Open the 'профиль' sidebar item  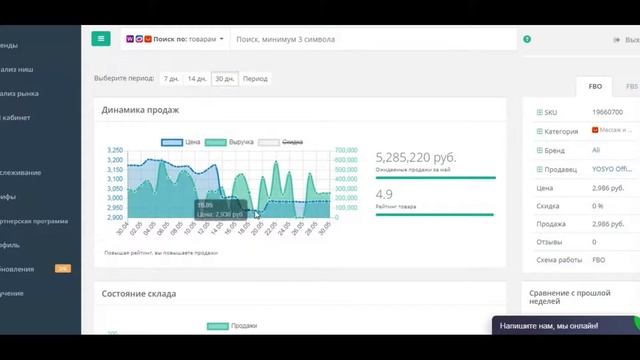pyautogui.click(x=10, y=245)
